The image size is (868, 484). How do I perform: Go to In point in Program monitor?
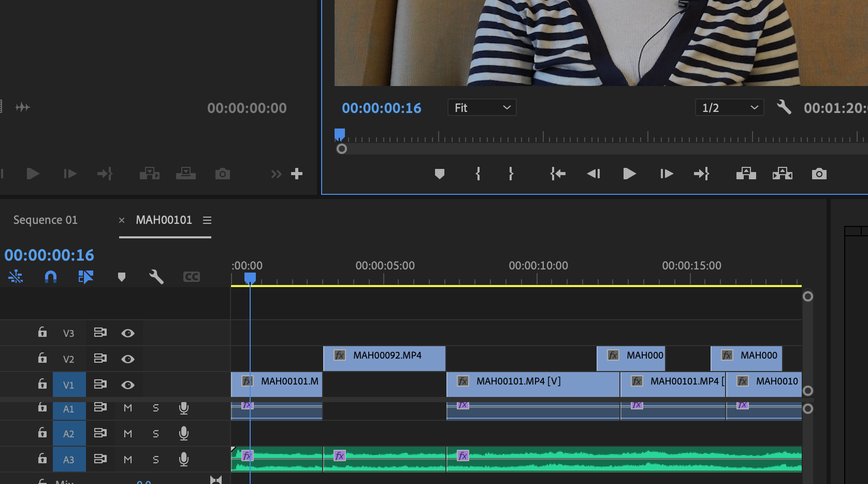[558, 174]
